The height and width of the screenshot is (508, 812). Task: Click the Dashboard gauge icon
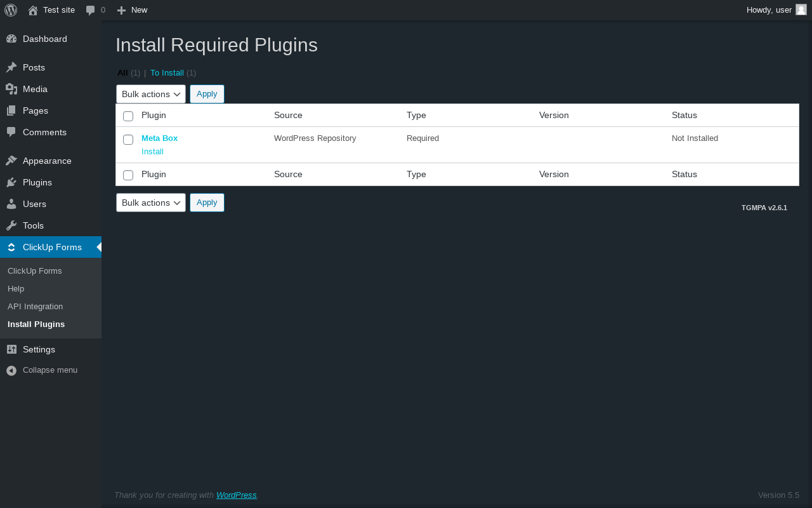click(x=11, y=39)
